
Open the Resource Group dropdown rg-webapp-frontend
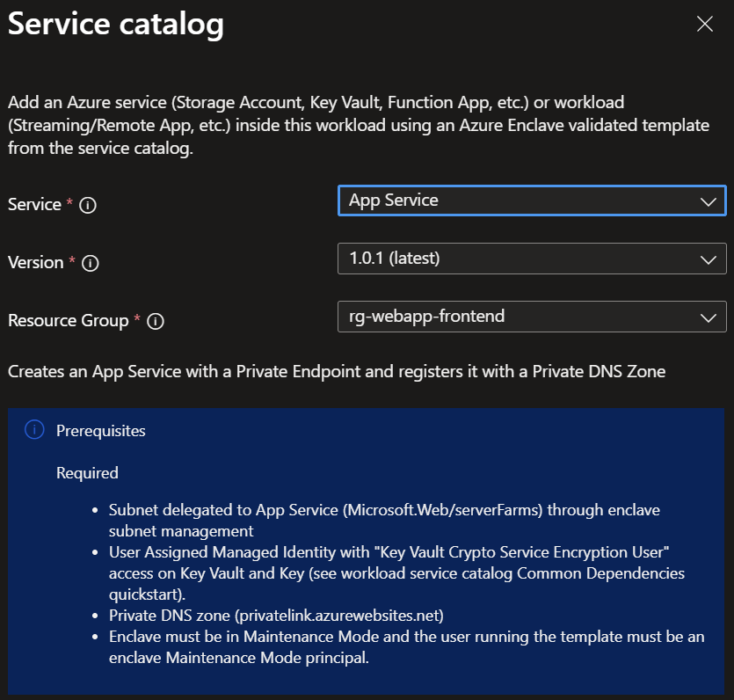pos(532,317)
